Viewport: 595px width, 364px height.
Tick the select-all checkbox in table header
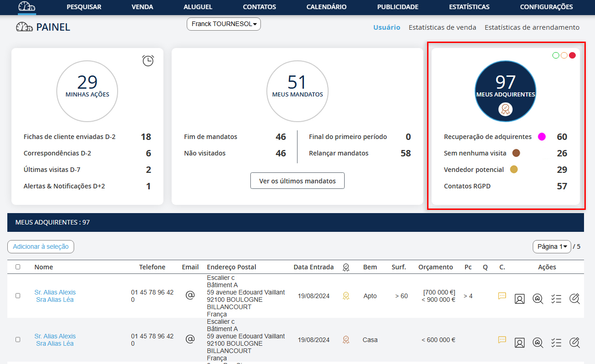pyautogui.click(x=18, y=267)
